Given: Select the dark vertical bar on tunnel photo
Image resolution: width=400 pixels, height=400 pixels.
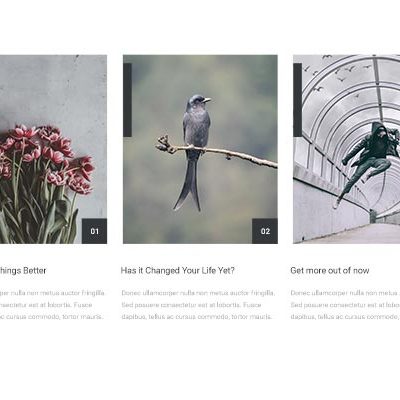Looking at the screenshot, I should [297, 100].
